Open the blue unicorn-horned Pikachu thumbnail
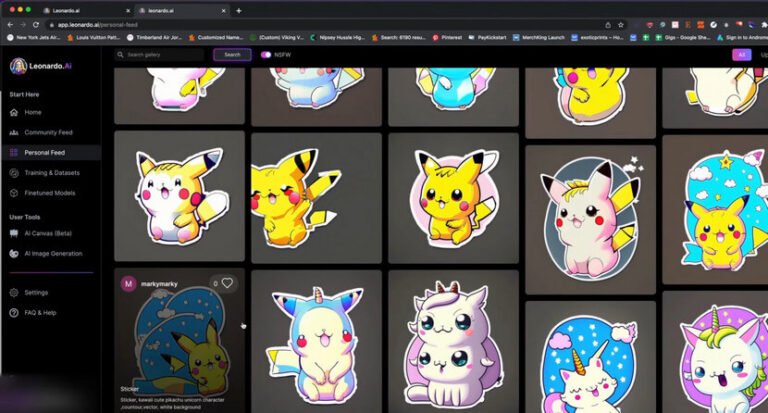This screenshot has height=413, width=768. pos(316,341)
